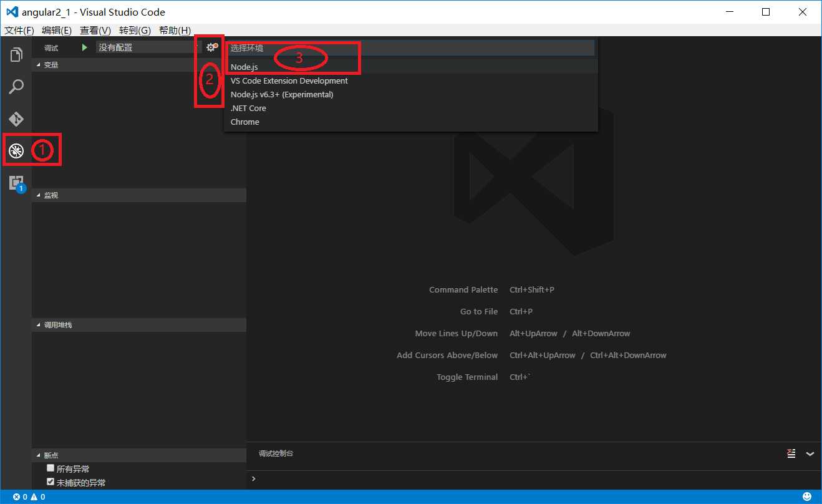Viewport: 822px width, 504px height.
Task: Enable the 所有异常 breakpoint checkbox
Action: (x=51, y=468)
